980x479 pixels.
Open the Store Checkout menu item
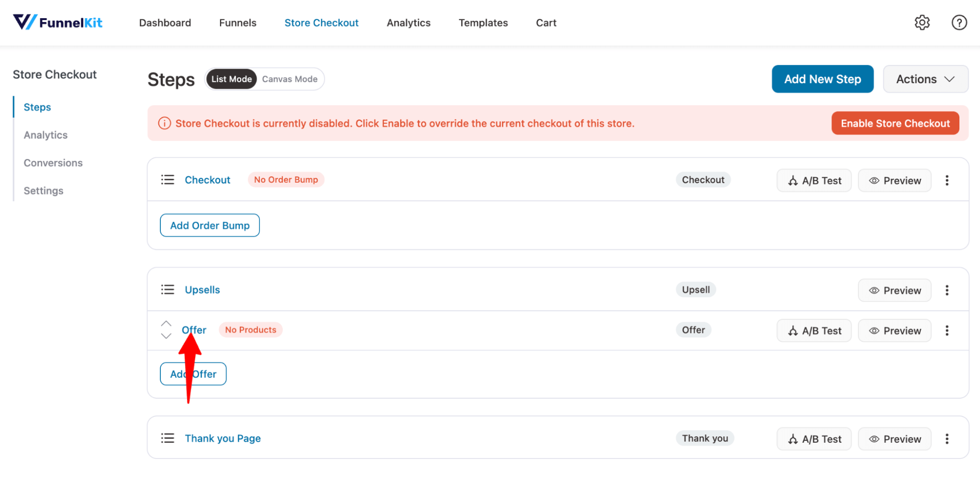pos(322,23)
